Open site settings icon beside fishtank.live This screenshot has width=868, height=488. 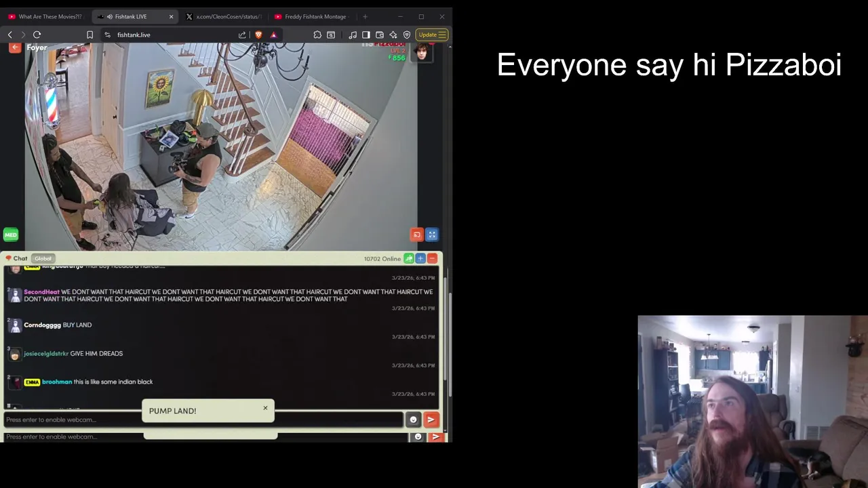click(107, 35)
